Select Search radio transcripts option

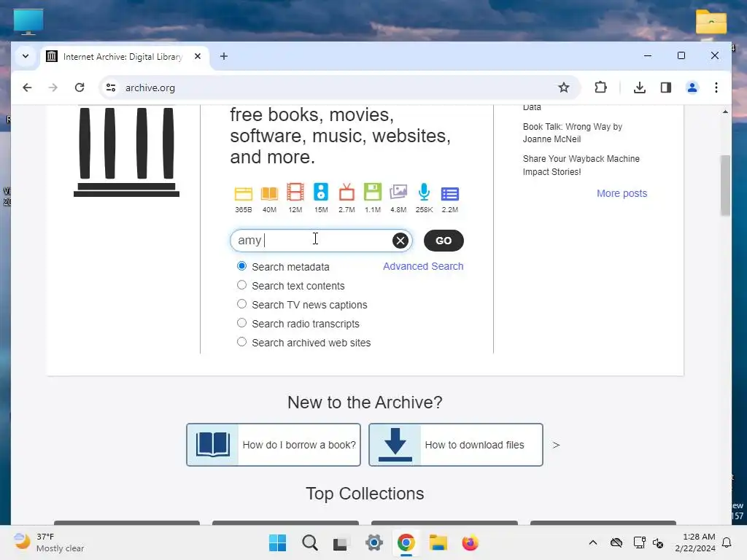242,323
